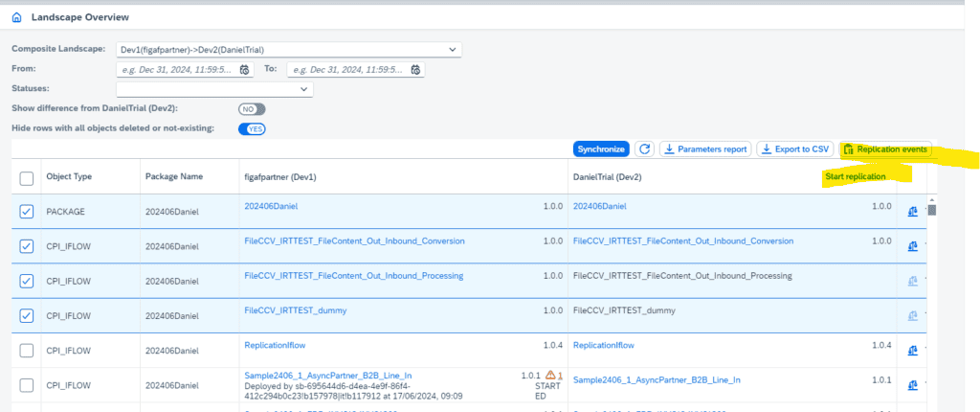The width and height of the screenshot is (980, 412).
Task: Open Inbound_Processing link in Dev1 column
Action: coord(354,276)
